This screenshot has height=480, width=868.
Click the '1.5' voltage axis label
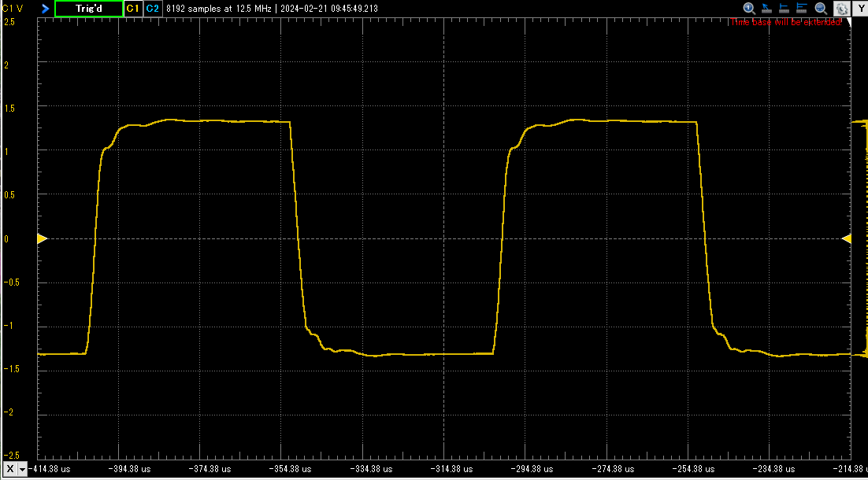(9, 109)
